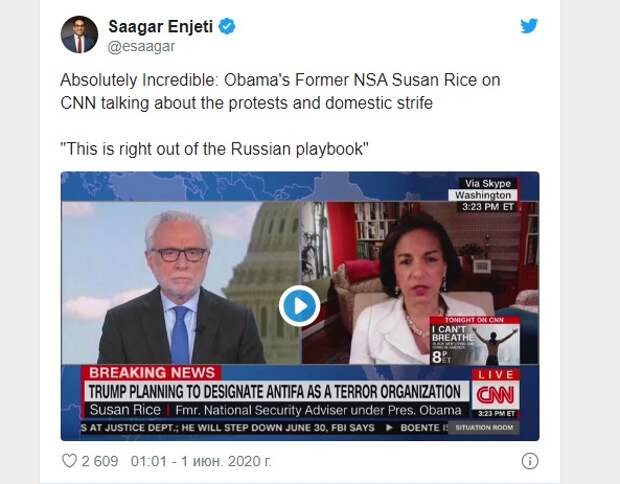
Task: Click the LIVE indicator above CNN logo
Action: point(495,374)
